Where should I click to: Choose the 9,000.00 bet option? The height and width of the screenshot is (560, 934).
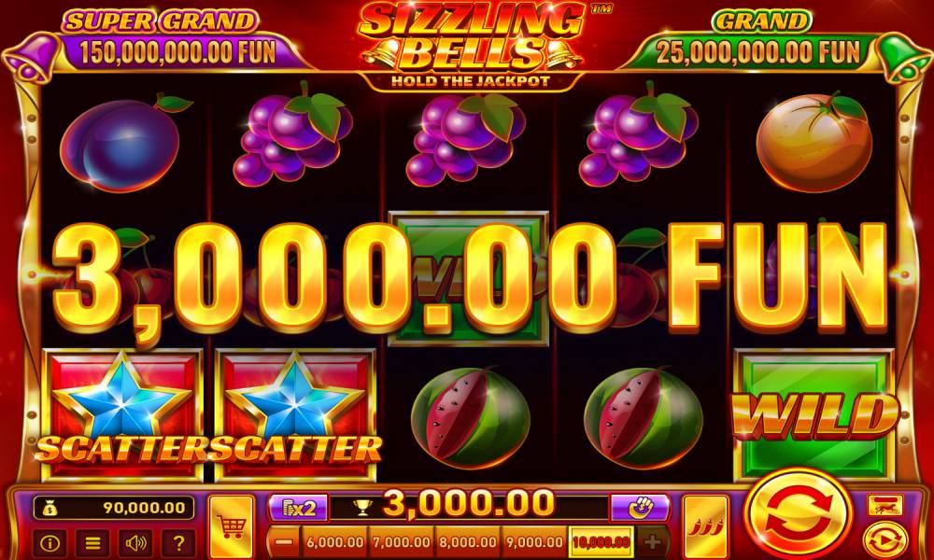click(x=534, y=542)
